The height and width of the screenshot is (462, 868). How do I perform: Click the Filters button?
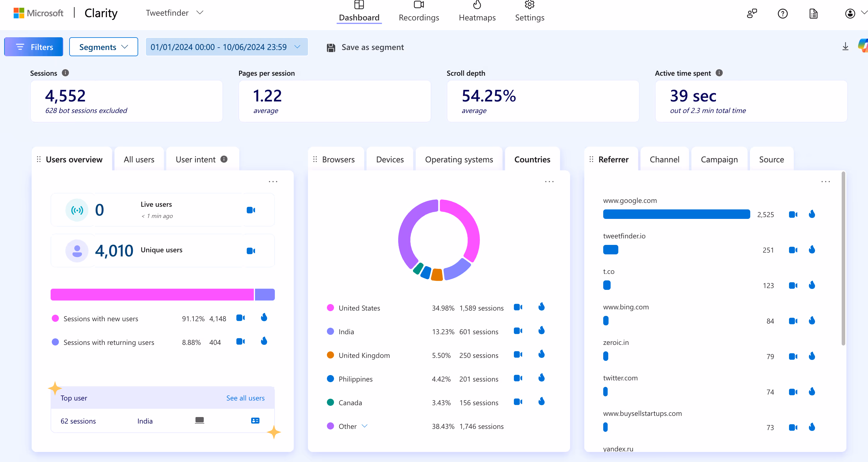pyautogui.click(x=34, y=47)
